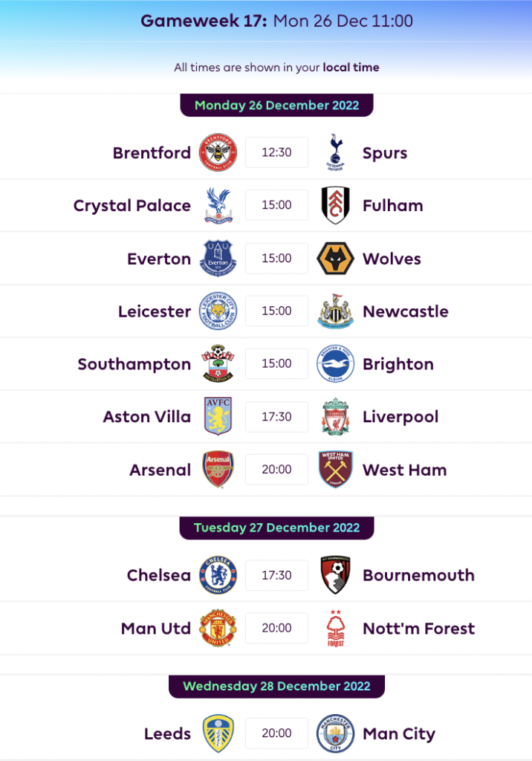532x761 pixels.
Task: Click the Crystal Palace eagle crest
Action: (x=218, y=205)
